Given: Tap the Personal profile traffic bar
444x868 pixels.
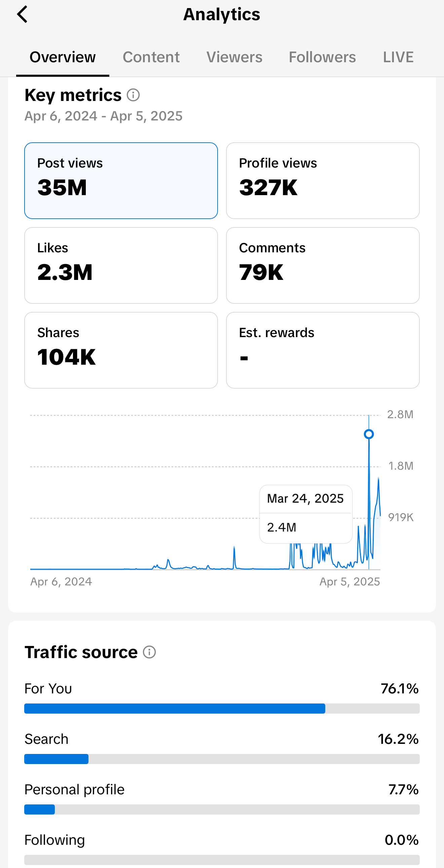Looking at the screenshot, I should pyautogui.click(x=222, y=809).
